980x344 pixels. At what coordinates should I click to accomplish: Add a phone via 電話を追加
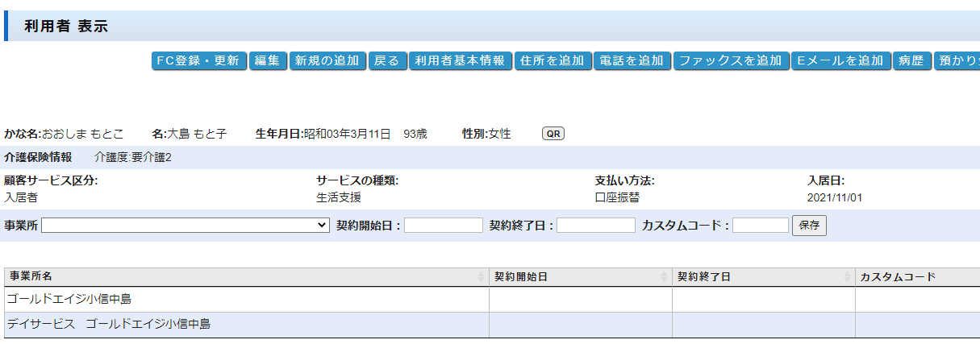(x=632, y=61)
